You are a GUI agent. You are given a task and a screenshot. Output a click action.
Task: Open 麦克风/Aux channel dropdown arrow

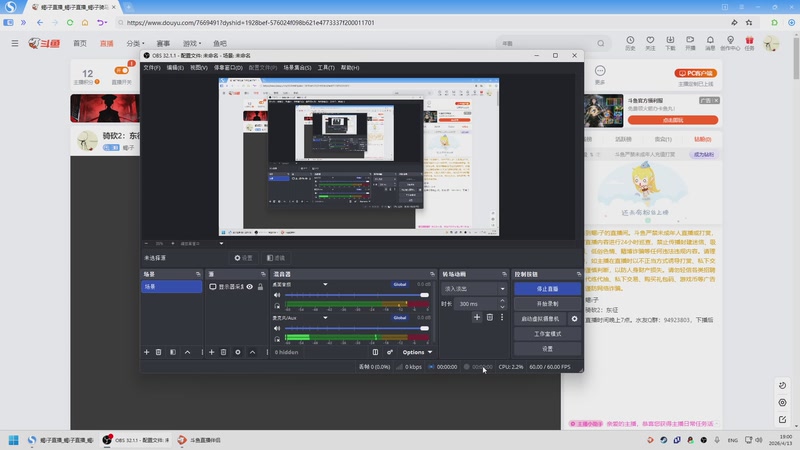coord(325,317)
